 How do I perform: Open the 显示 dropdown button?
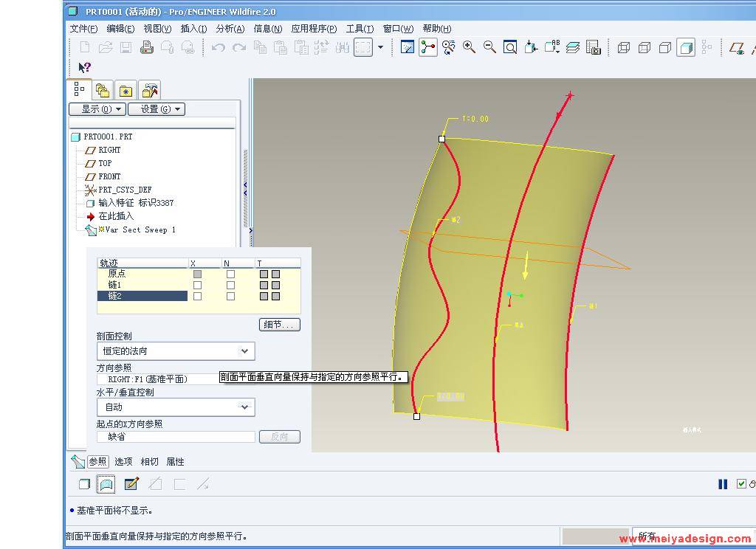(97, 109)
